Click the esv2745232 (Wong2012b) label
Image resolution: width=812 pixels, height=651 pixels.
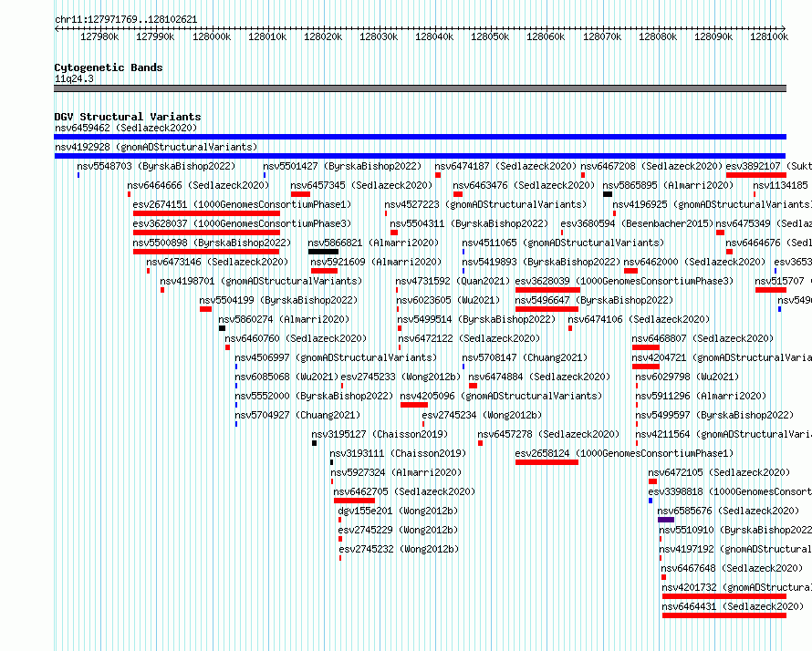[x=399, y=549]
